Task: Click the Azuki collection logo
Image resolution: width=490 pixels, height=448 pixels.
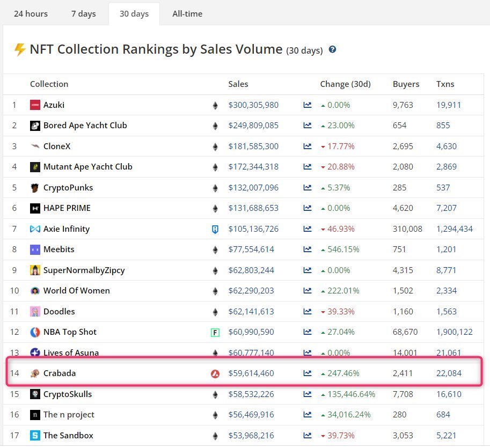Action: coord(35,105)
